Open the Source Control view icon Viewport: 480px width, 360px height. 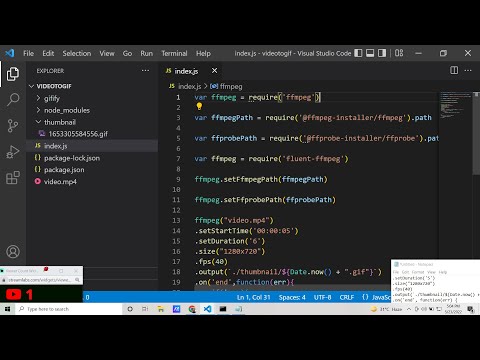pyautogui.click(x=13, y=126)
